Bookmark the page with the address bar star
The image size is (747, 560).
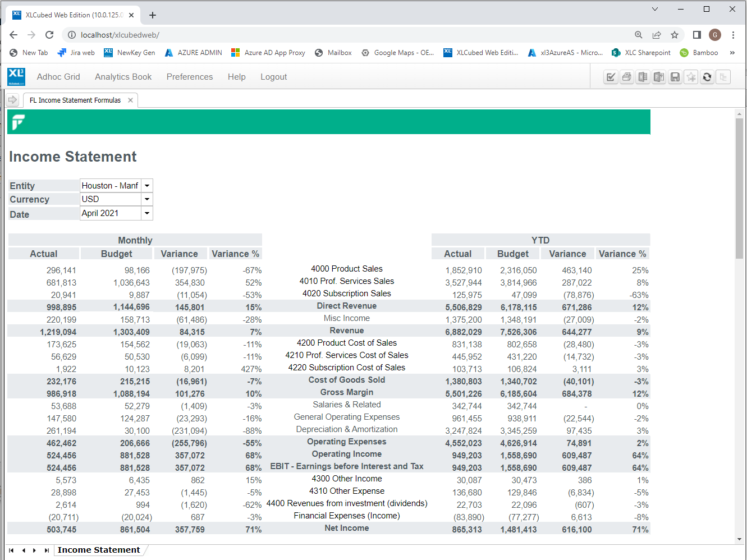pos(675,34)
